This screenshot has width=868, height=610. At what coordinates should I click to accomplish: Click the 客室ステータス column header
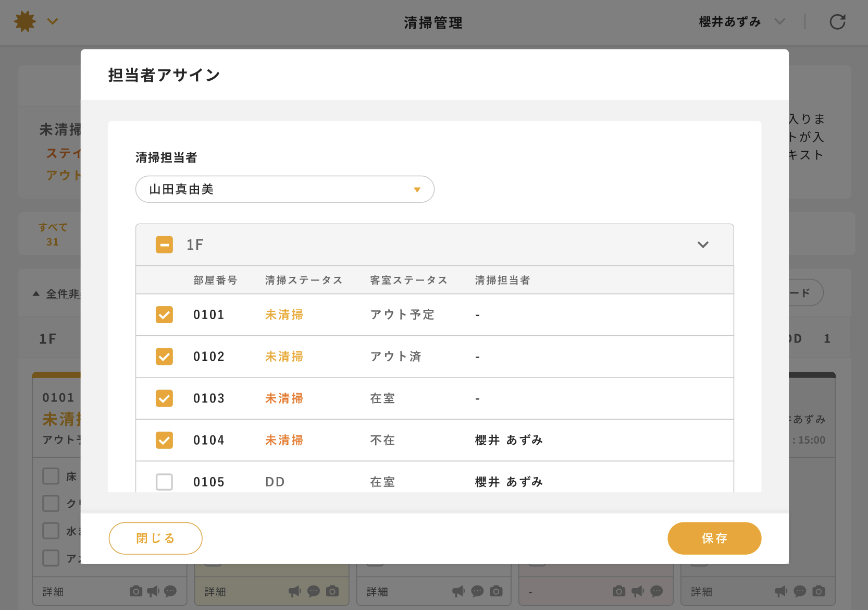point(409,280)
